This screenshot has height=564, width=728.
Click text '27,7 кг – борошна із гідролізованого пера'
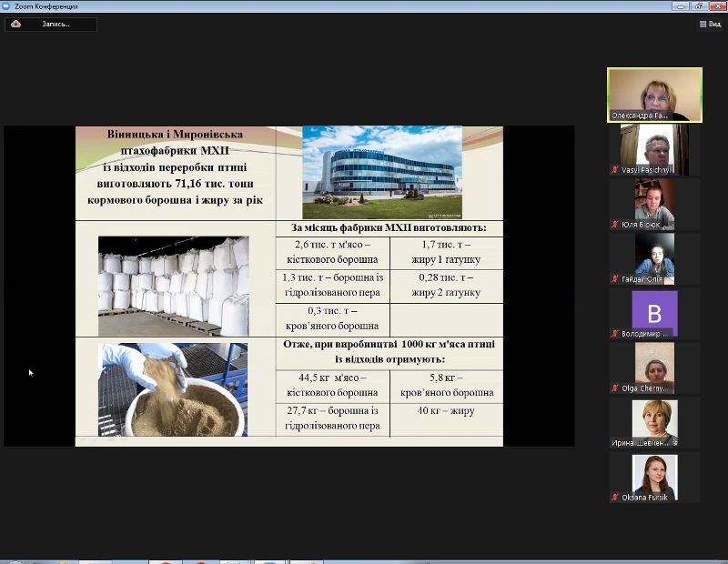[x=332, y=418]
